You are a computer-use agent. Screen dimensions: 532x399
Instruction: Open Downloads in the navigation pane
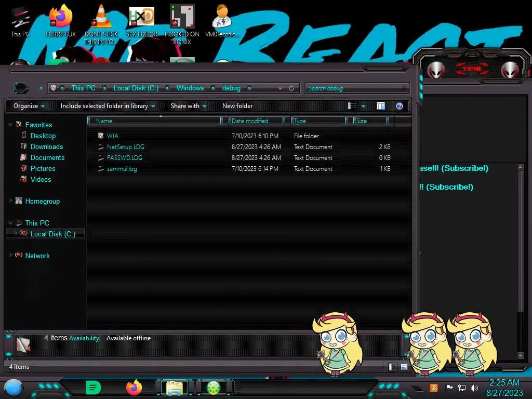[47, 147]
